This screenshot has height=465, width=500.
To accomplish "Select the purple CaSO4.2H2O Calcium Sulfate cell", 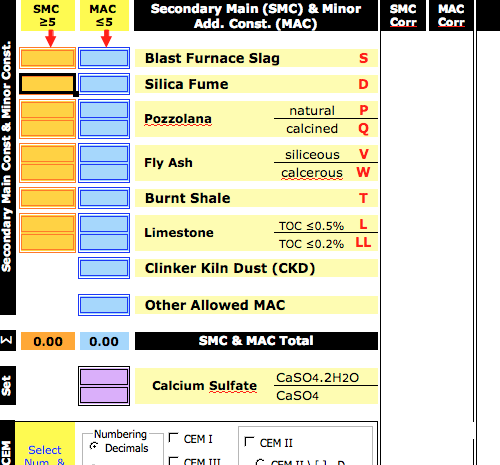I will [104, 377].
